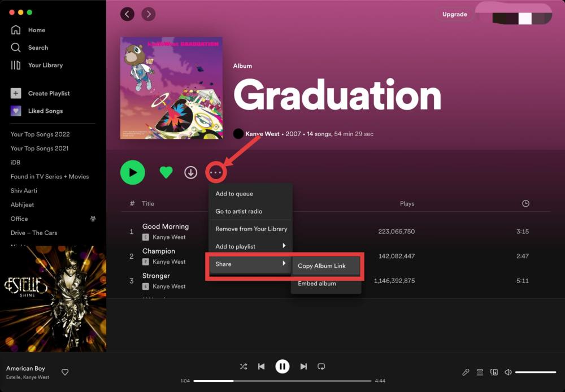The image size is (565, 392).
Task: Play the Graduation album
Action: [133, 173]
